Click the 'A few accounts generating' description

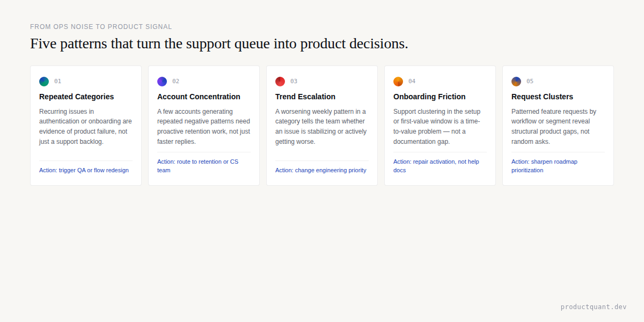pyautogui.click(x=203, y=127)
